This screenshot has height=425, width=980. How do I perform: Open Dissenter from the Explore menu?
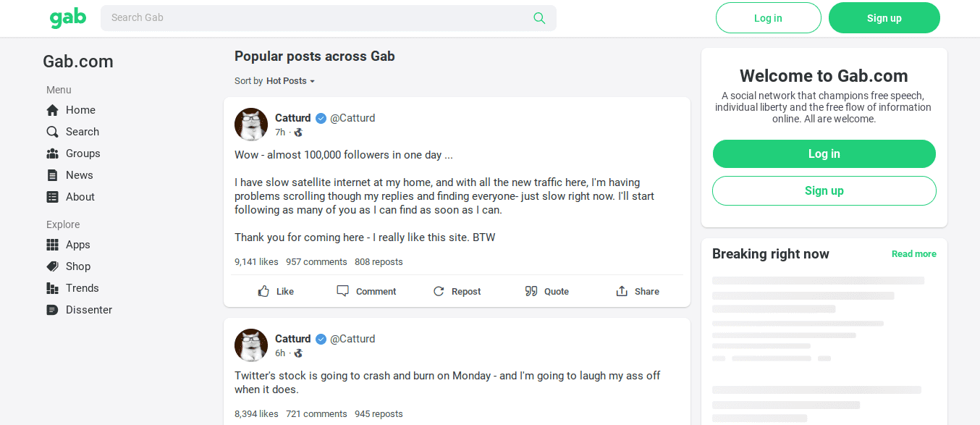pyautogui.click(x=88, y=310)
